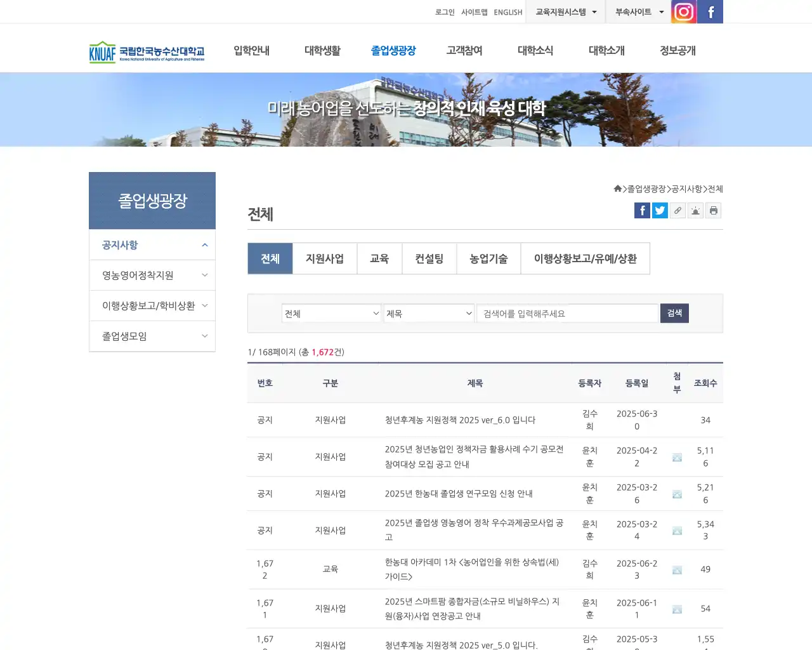Click the 등록일 column header
Screen dimensions: 812x650
pos(637,383)
